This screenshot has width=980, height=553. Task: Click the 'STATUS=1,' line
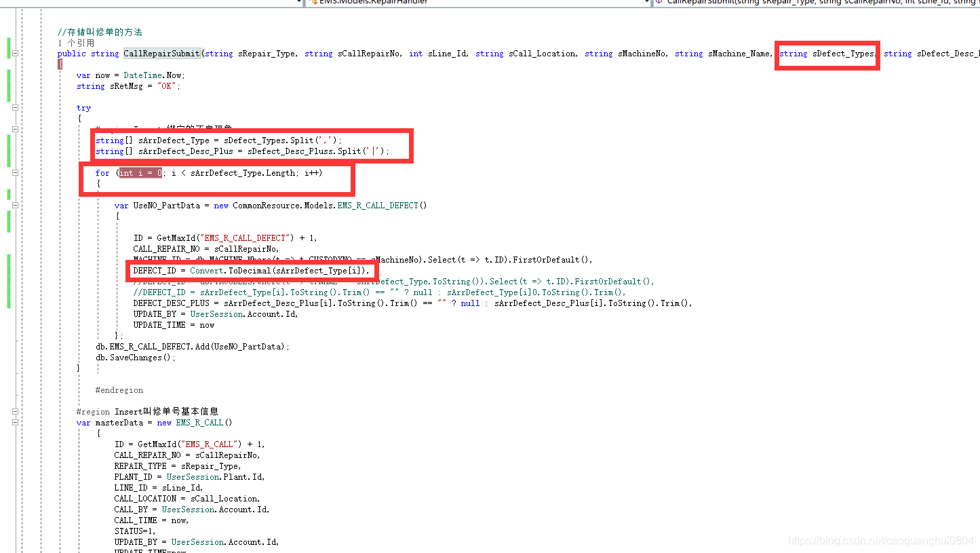(x=136, y=531)
